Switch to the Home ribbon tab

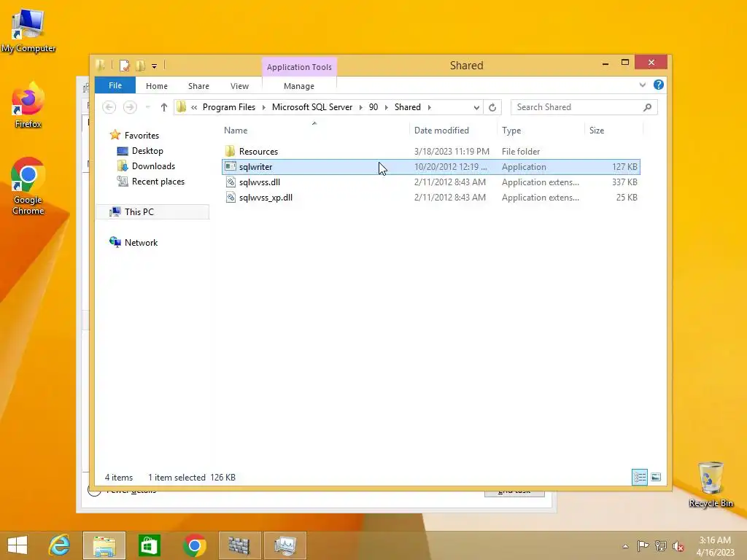[157, 86]
